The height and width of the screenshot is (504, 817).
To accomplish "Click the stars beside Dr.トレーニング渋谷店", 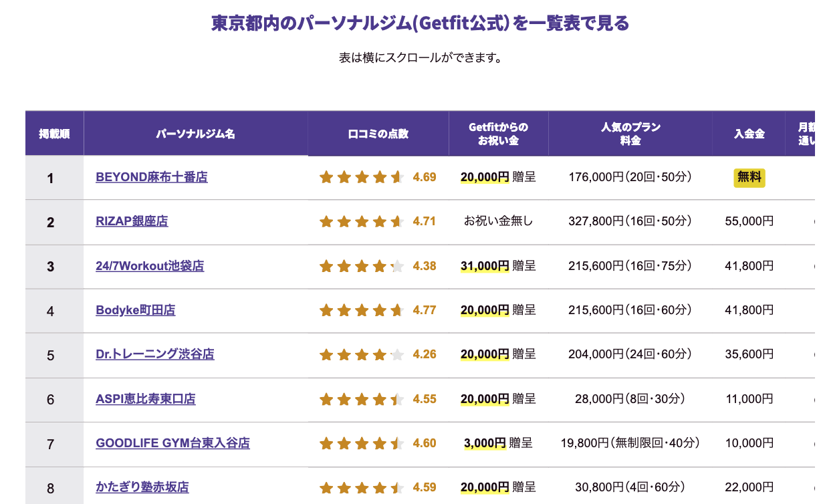I will click(362, 354).
